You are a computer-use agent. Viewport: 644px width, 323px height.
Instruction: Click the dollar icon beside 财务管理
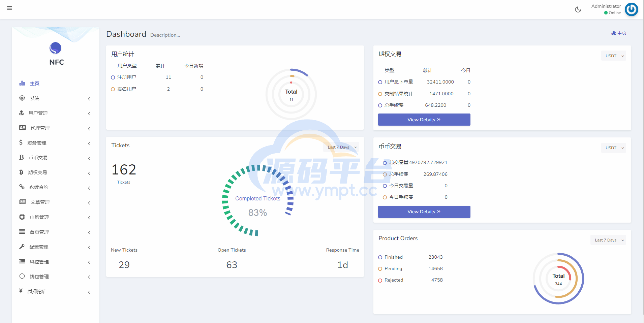[21, 142]
